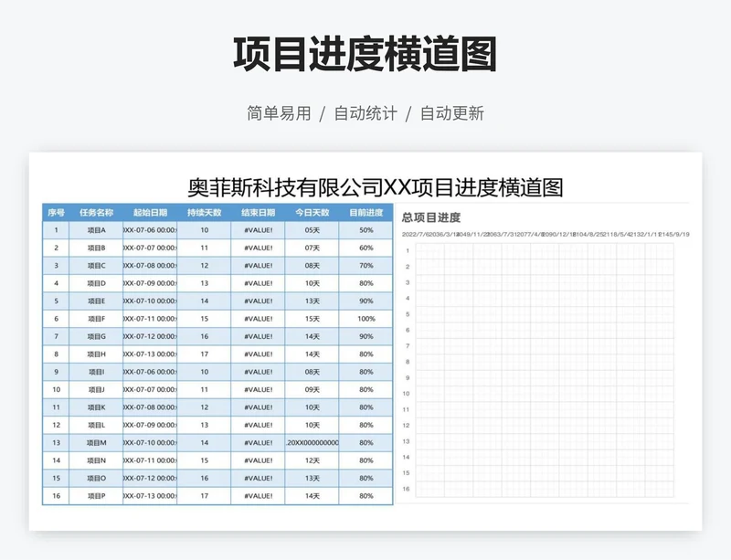
Task: Select the 项目P task name cell
Action: 96,496
